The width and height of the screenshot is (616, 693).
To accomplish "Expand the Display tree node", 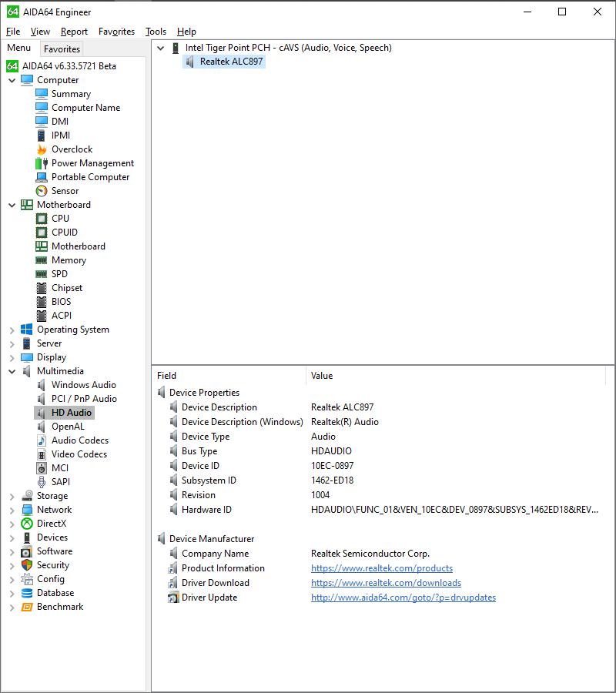I will coord(12,357).
